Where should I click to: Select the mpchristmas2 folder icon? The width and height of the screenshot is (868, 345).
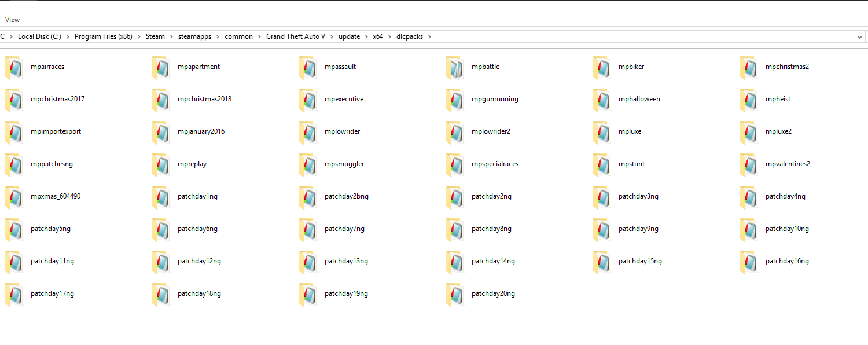point(748,67)
